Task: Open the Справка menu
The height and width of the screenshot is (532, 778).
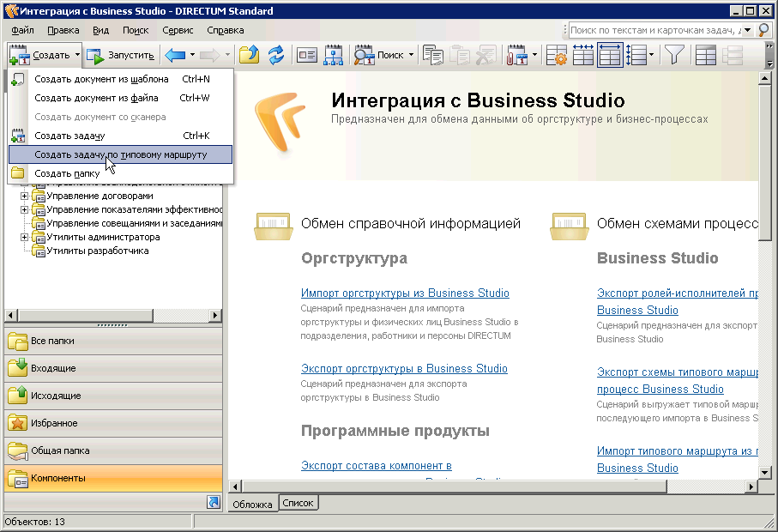Action: [226, 30]
